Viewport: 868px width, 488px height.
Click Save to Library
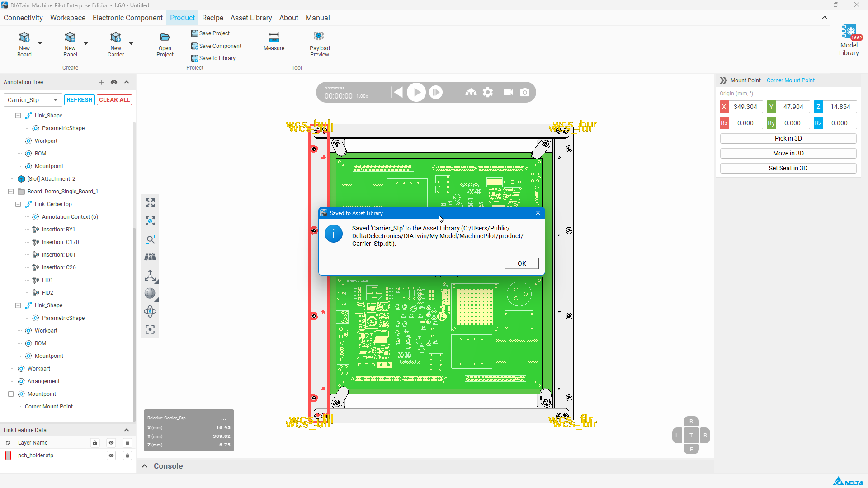pyautogui.click(x=213, y=58)
